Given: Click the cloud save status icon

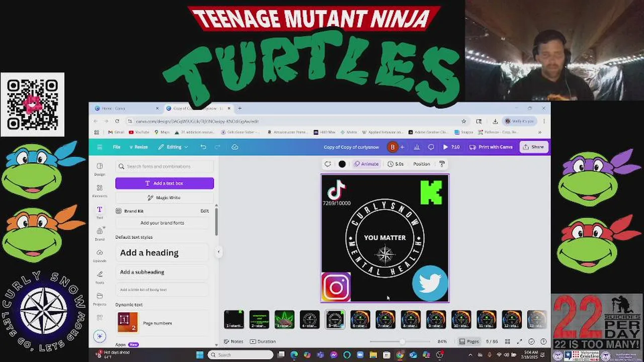Looking at the screenshot, I should point(234,147).
